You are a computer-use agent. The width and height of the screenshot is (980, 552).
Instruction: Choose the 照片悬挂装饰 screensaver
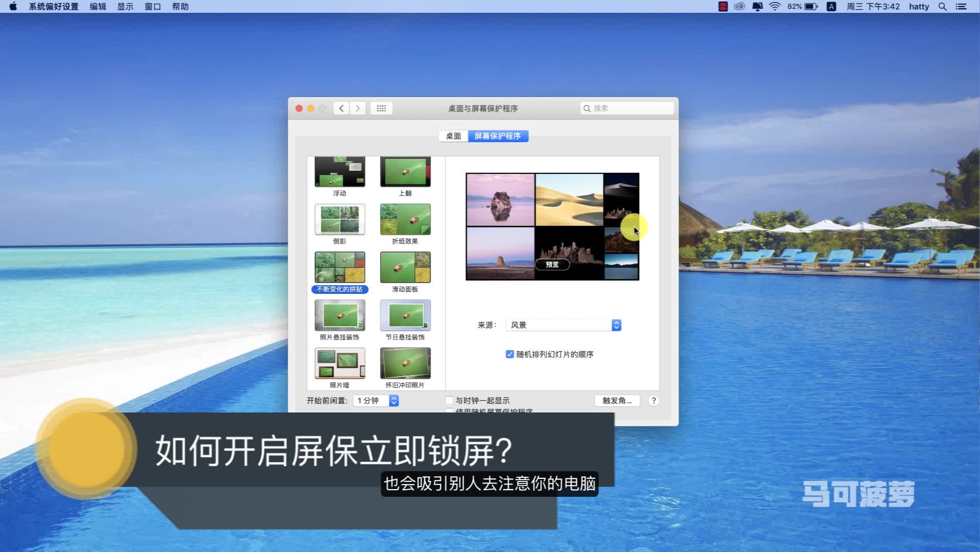(x=339, y=314)
